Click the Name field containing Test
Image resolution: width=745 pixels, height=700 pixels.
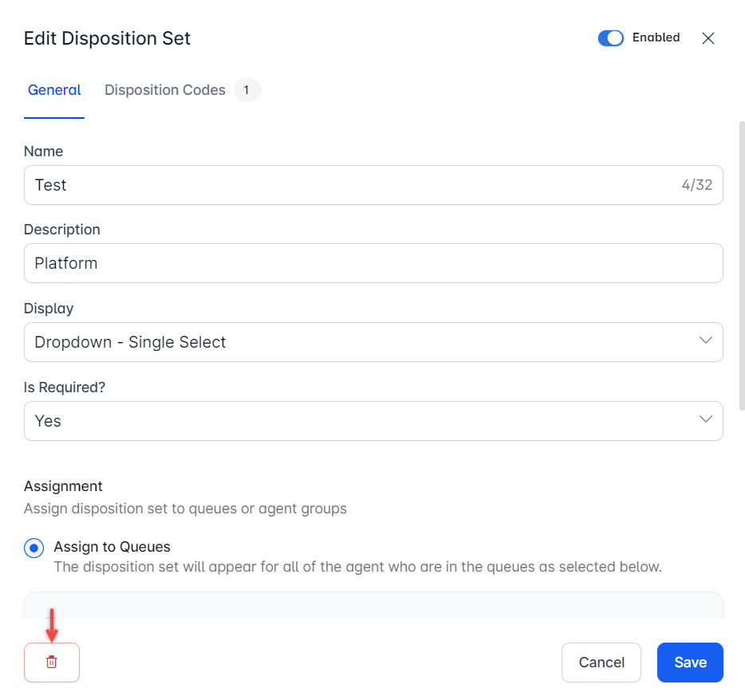[x=343, y=185]
